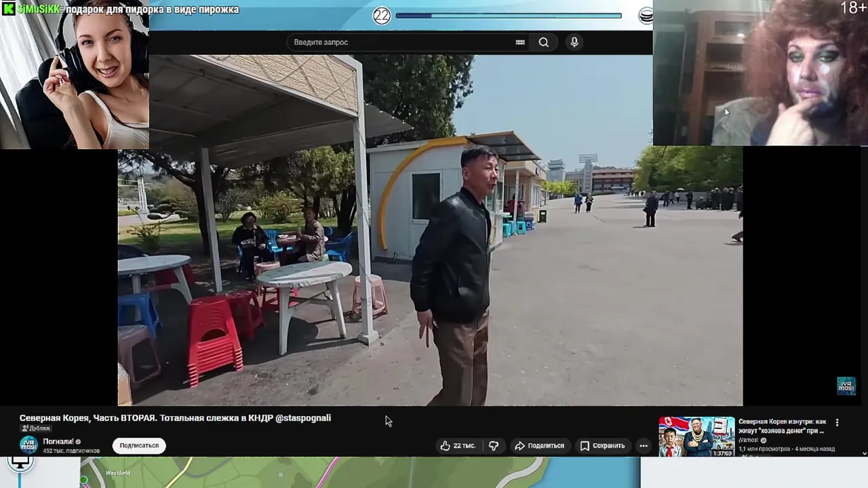Click the video title Северная Корея, Часть ВТОРАЯ

pos(175,418)
